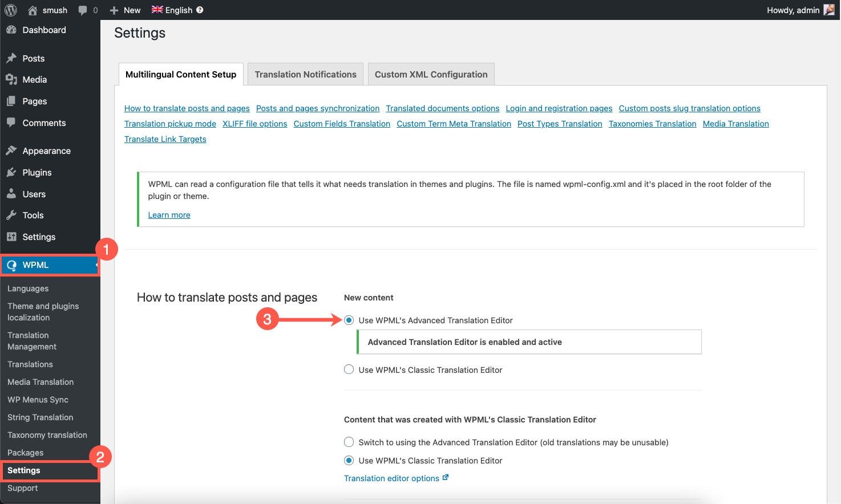
Task: Click Custom Fields Translation link
Action: coord(342,124)
